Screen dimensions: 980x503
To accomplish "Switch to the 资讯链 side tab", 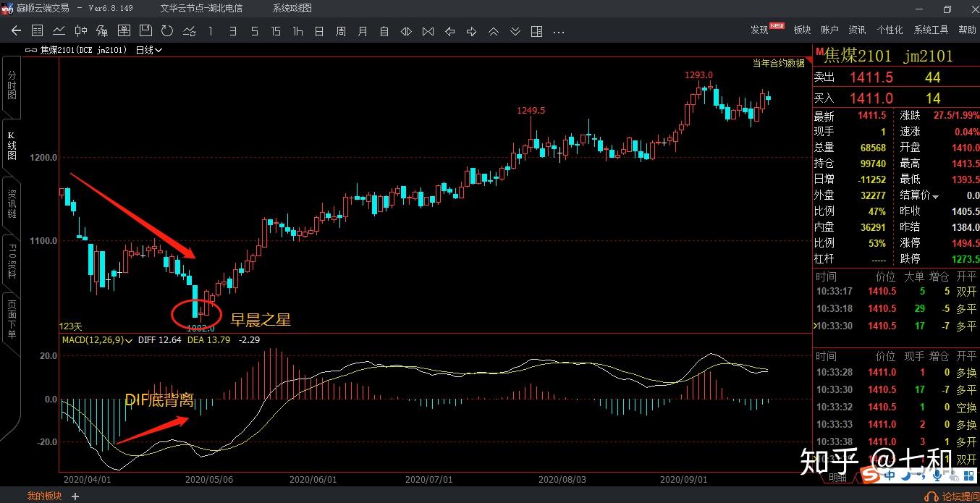I will [12, 205].
